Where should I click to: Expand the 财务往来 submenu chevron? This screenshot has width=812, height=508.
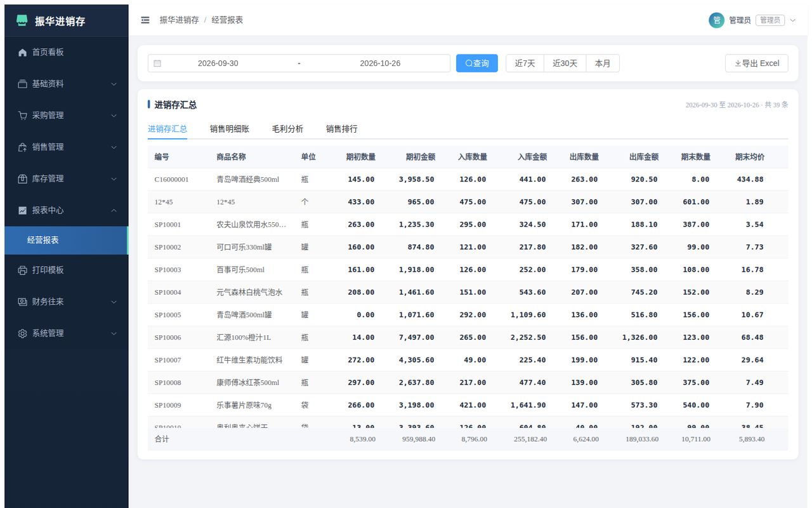[114, 302]
